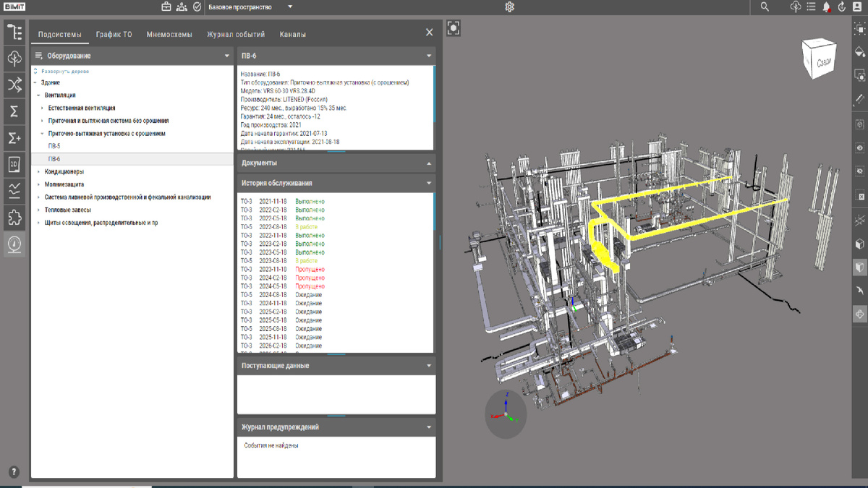
Task: Open notifications bell icon
Action: point(826,7)
